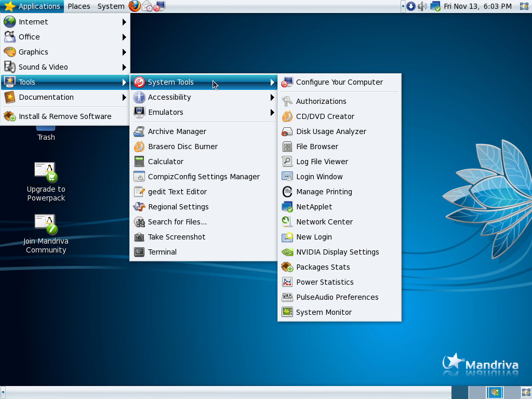The height and width of the screenshot is (399, 532).
Task: Click the Packages Stats box icon
Action: tap(287, 267)
